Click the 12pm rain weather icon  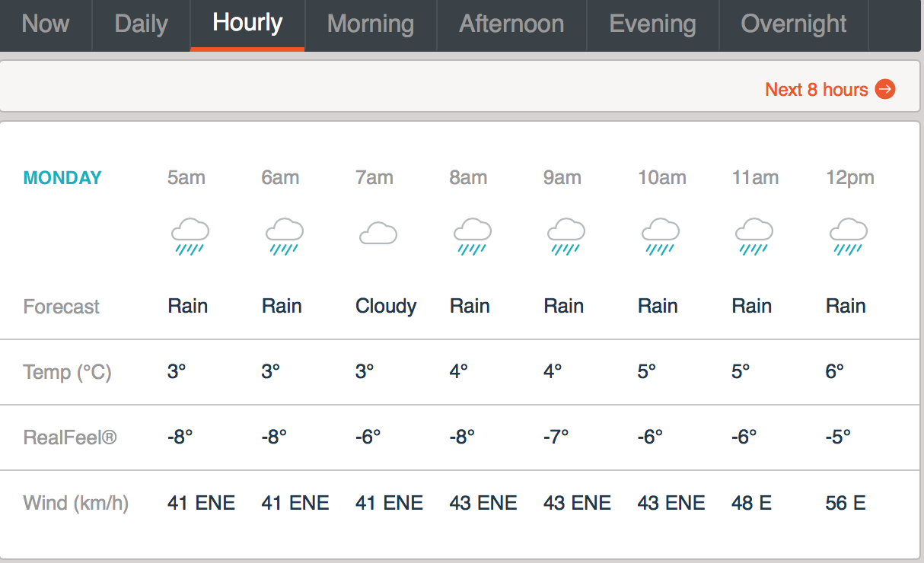coord(848,236)
